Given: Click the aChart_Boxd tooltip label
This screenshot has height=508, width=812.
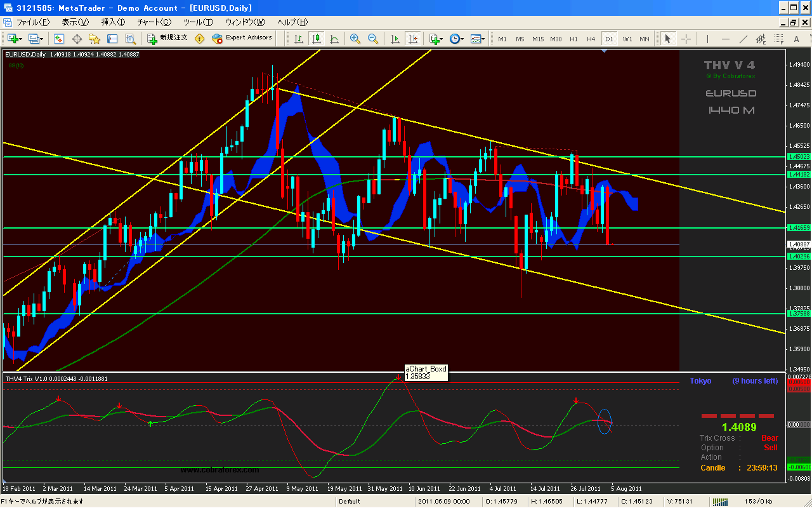Looking at the screenshot, I should pyautogui.click(x=426, y=372).
